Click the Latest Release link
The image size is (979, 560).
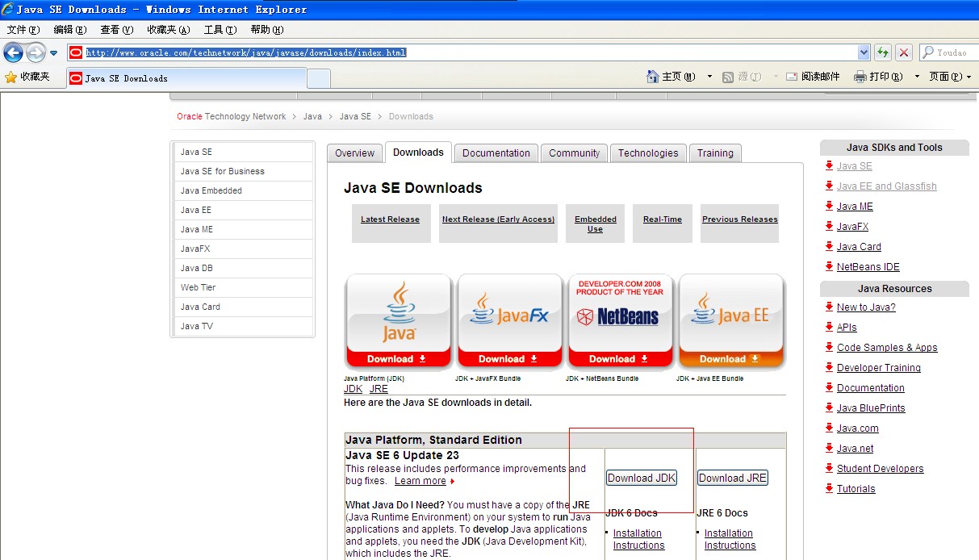pyautogui.click(x=390, y=219)
